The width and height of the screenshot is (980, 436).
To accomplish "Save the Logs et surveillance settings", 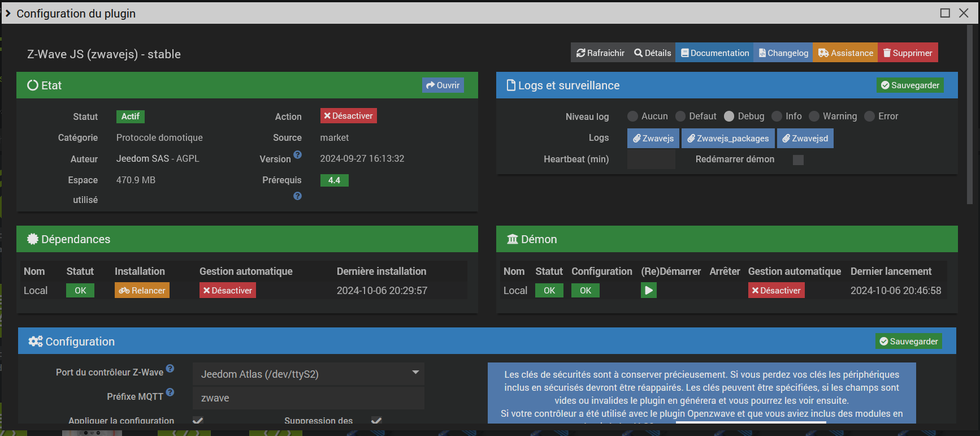I will point(910,85).
